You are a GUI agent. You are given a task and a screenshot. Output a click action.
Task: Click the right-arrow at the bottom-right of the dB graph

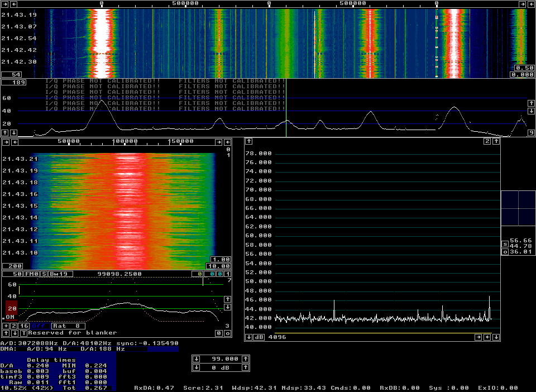[x=478, y=337]
